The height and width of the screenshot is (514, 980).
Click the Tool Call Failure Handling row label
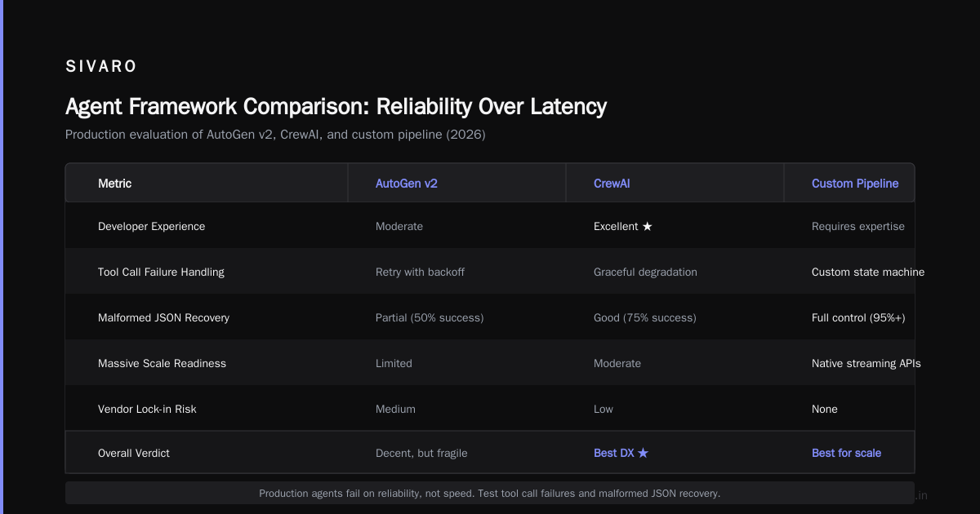[x=161, y=272]
